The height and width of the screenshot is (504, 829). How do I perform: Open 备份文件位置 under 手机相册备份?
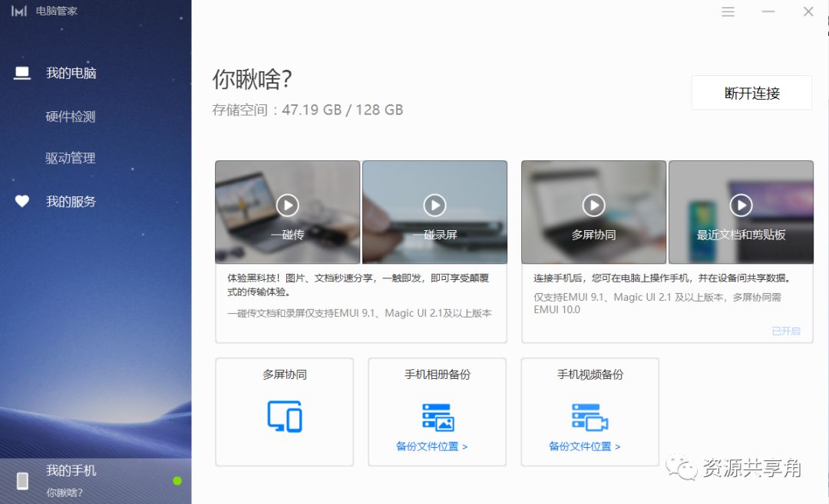431,446
